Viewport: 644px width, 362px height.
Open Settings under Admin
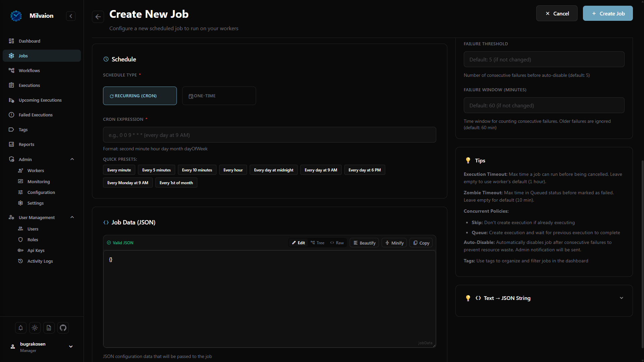pyautogui.click(x=35, y=203)
